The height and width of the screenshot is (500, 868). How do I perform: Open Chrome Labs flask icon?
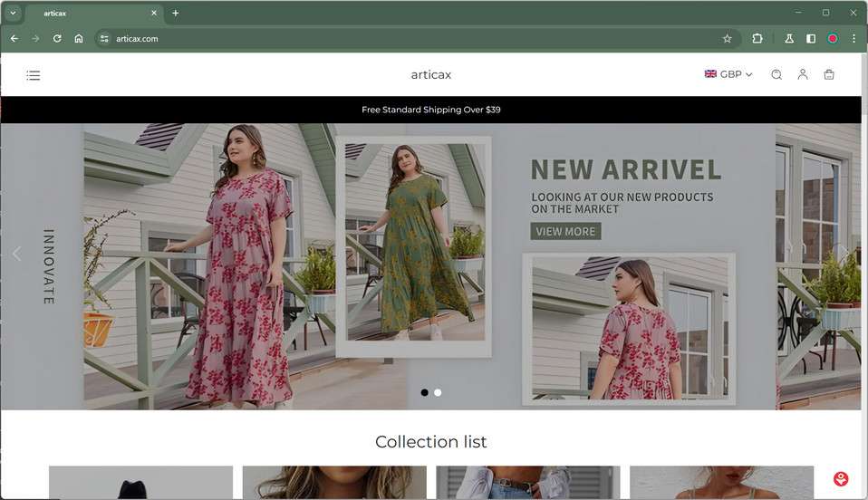[x=789, y=39]
